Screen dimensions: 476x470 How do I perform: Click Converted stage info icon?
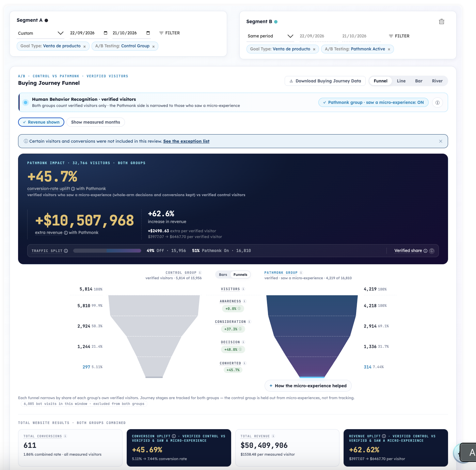click(x=244, y=363)
